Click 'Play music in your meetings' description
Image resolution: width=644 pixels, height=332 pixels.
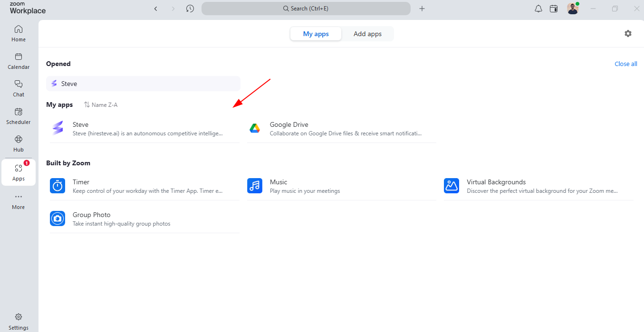click(305, 191)
